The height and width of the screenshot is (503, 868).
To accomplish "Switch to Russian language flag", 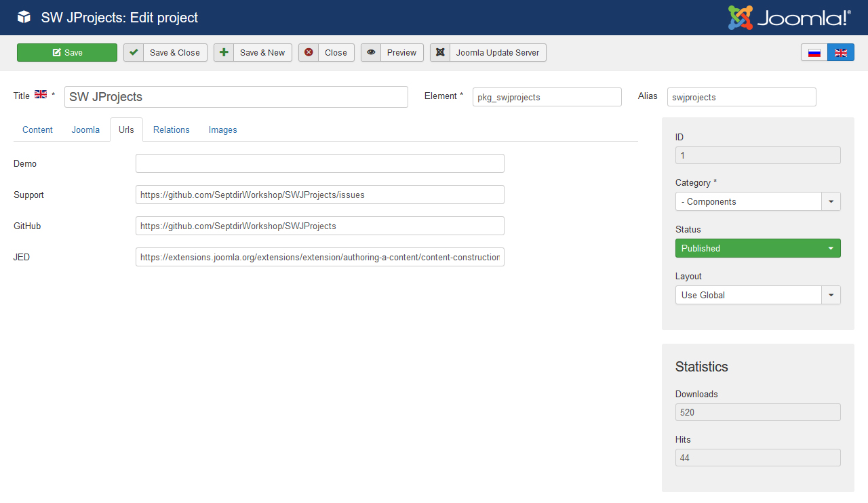I will pos(814,52).
